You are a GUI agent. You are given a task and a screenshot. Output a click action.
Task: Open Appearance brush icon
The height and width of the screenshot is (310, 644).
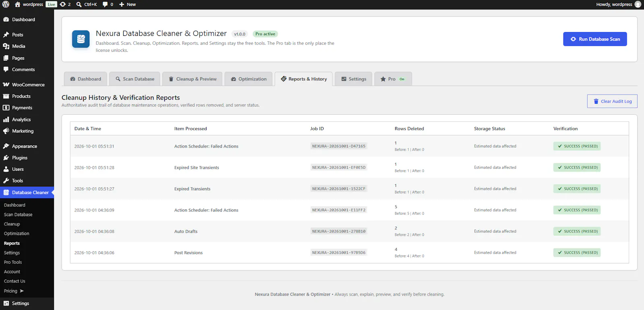click(6, 146)
